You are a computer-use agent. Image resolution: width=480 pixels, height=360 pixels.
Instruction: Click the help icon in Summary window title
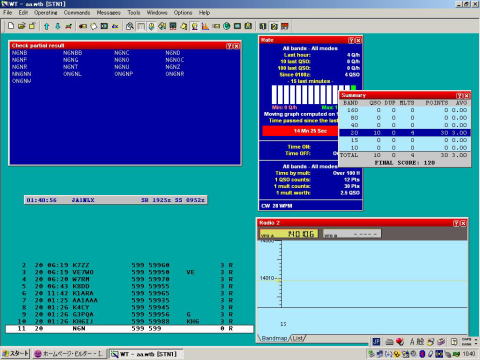460,96
